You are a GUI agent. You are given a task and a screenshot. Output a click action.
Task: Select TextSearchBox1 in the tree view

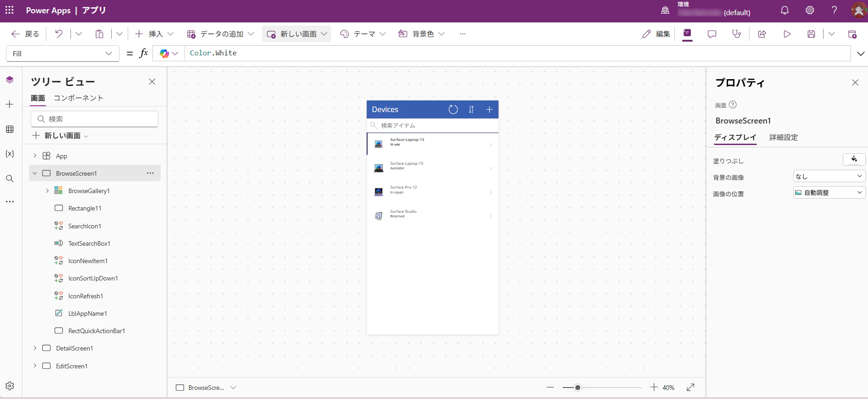point(89,243)
